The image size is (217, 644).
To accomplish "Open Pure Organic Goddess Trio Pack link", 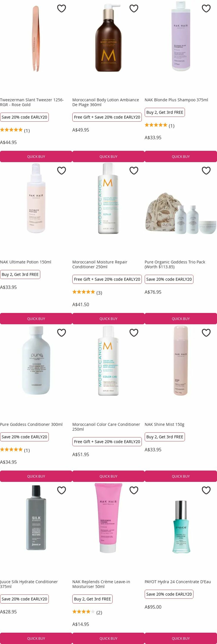I will coord(175,264).
